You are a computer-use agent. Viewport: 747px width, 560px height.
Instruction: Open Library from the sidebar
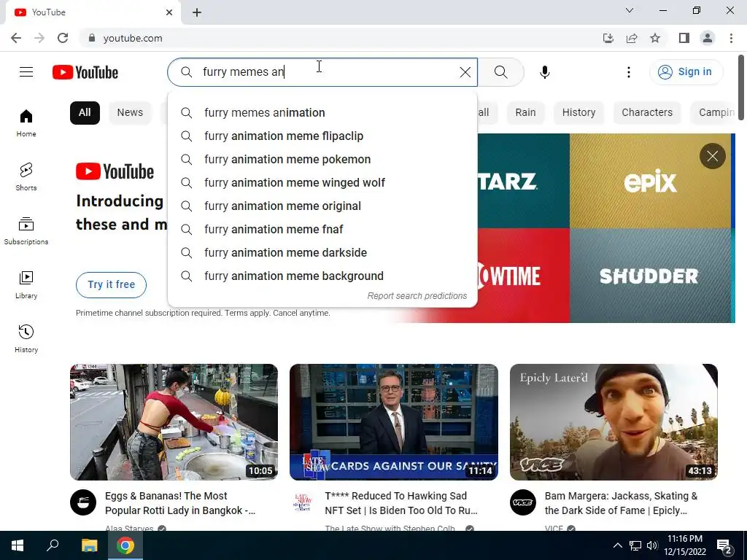point(26,284)
